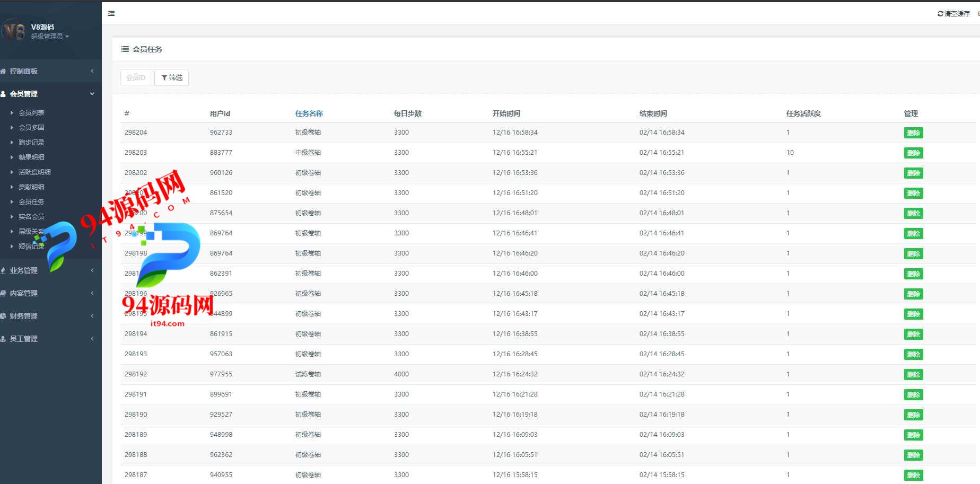Click the 开始时间 column header
Viewport: 980px width, 484px height.
[x=506, y=113]
